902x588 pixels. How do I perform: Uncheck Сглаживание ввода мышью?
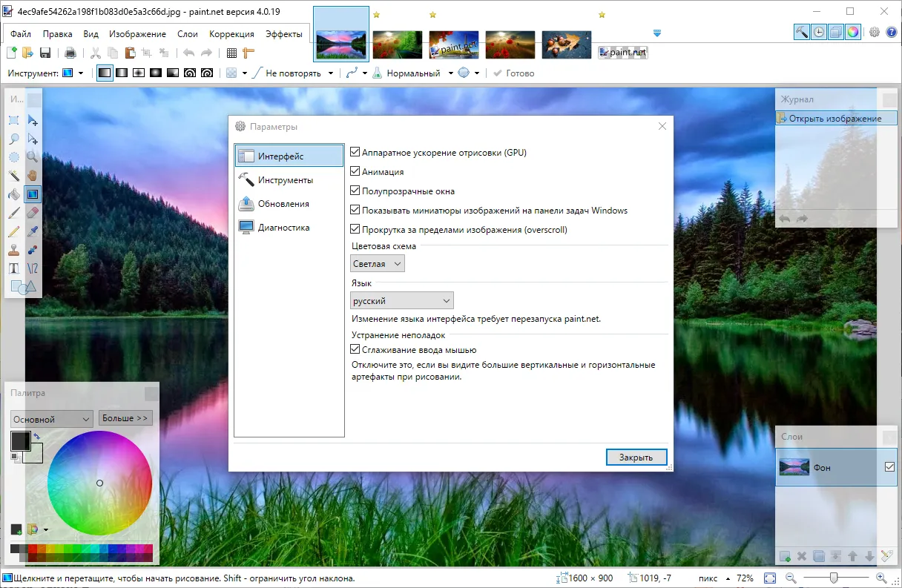tap(355, 350)
